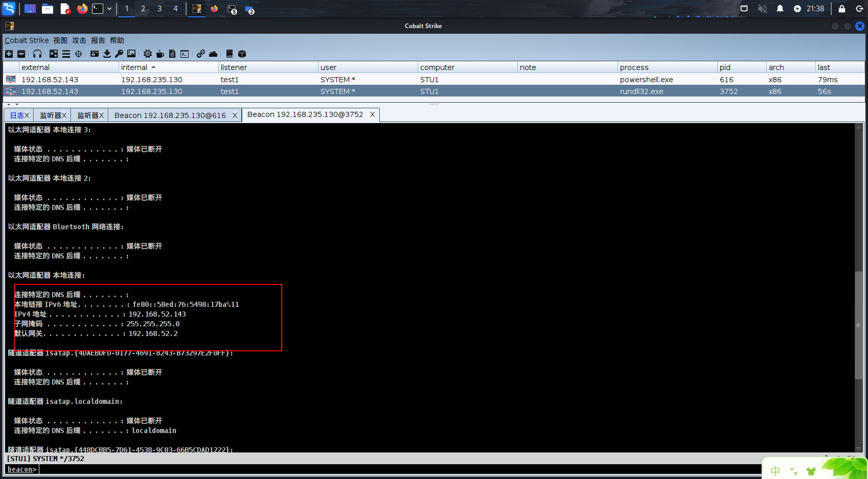868x479 pixels.
Task: Open the 视图 (View) menu
Action: click(x=60, y=40)
